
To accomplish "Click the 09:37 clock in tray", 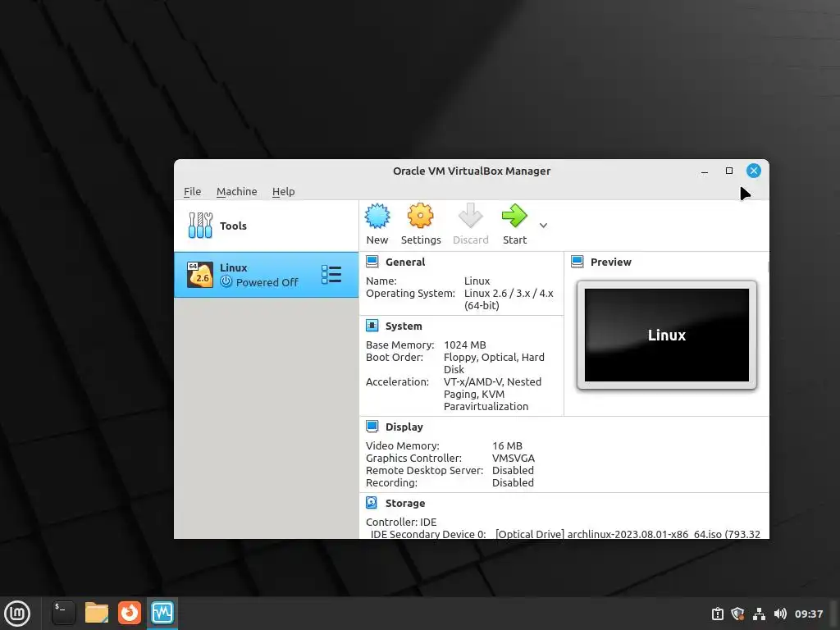I will tap(808, 614).
